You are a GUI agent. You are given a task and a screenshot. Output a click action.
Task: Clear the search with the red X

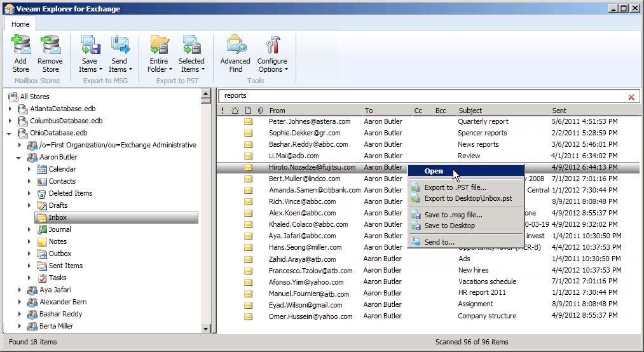pyautogui.click(x=631, y=97)
